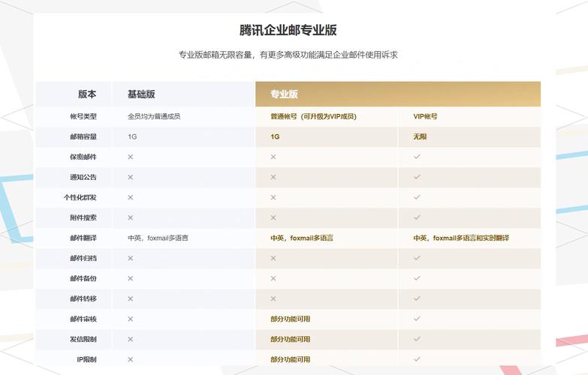
Task: Click the 邮件翻译 row label
Action: [83, 238]
